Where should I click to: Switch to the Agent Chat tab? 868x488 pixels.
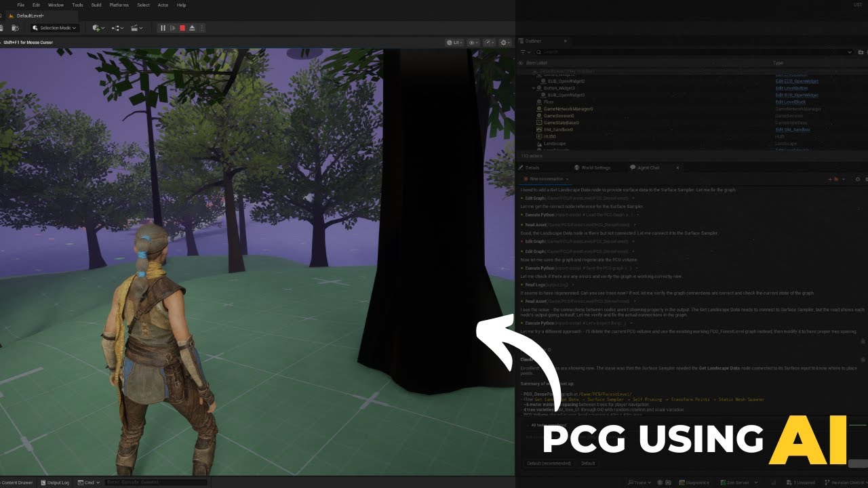click(x=644, y=167)
